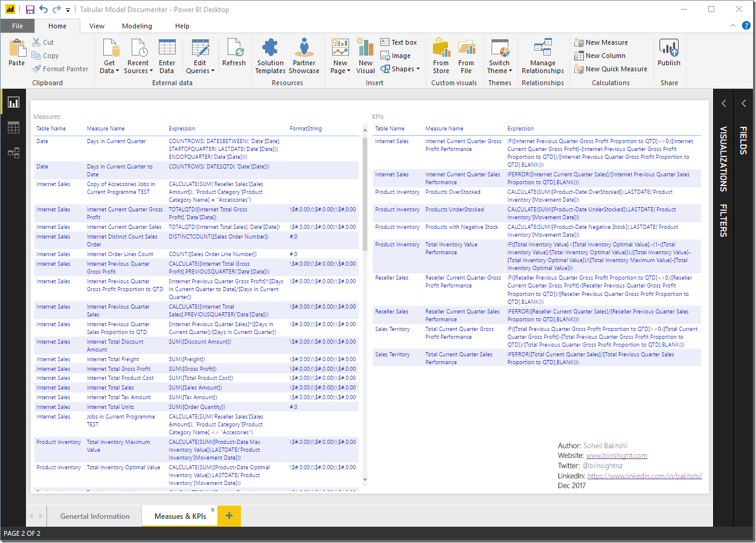
Task: Close the Measures & KPIs page tab
Action: click(213, 510)
